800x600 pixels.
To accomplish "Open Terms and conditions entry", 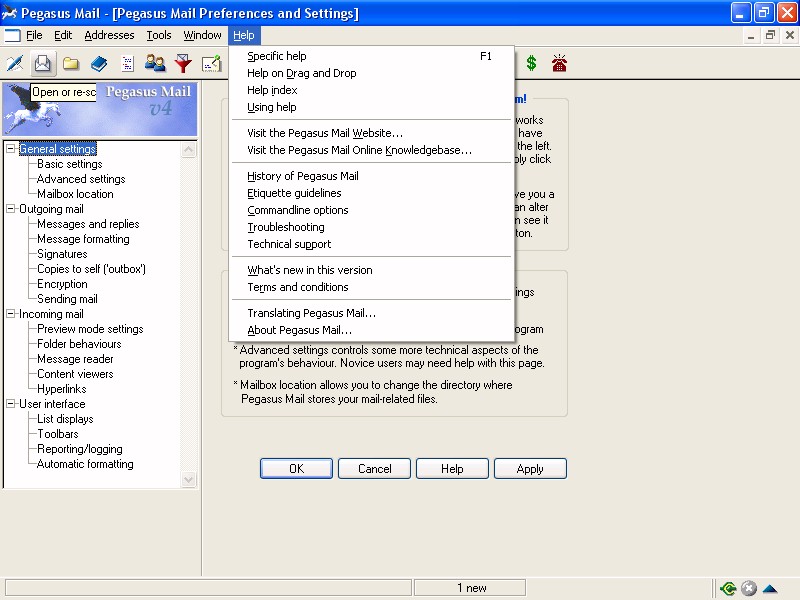I will (371, 287).
